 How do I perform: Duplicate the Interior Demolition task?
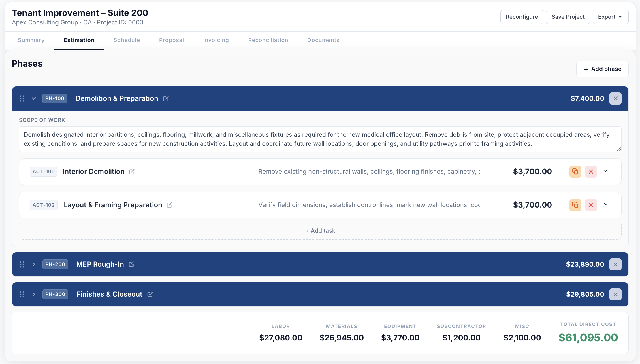click(575, 172)
